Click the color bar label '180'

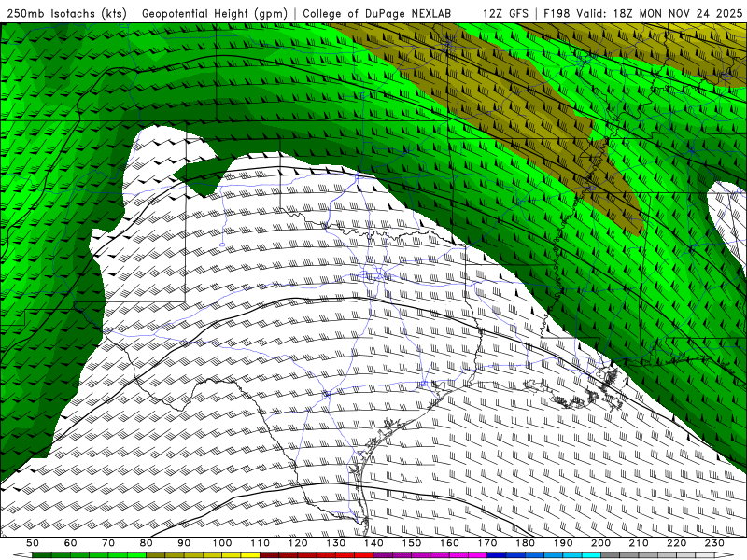click(x=525, y=543)
